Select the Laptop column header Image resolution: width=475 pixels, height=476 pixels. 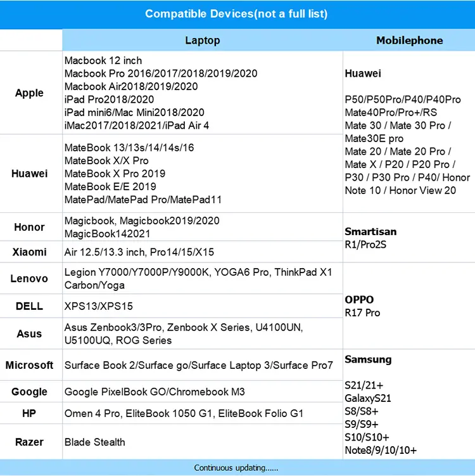203,41
